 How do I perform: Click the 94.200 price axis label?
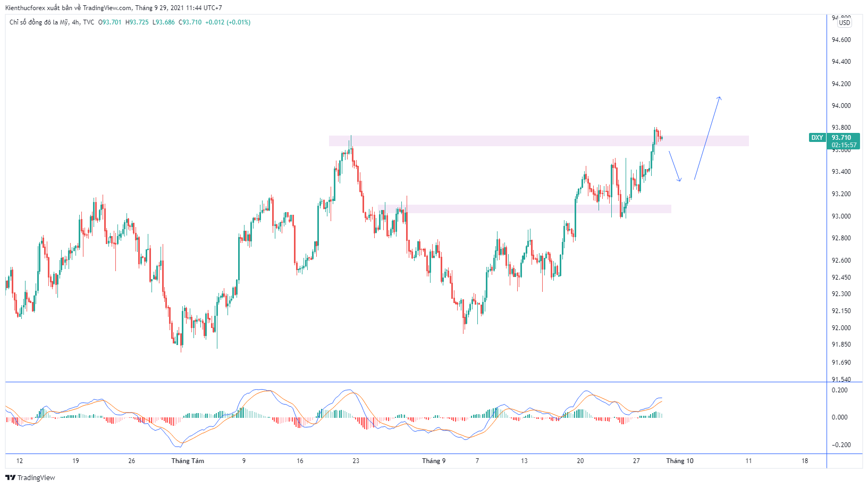pos(841,84)
